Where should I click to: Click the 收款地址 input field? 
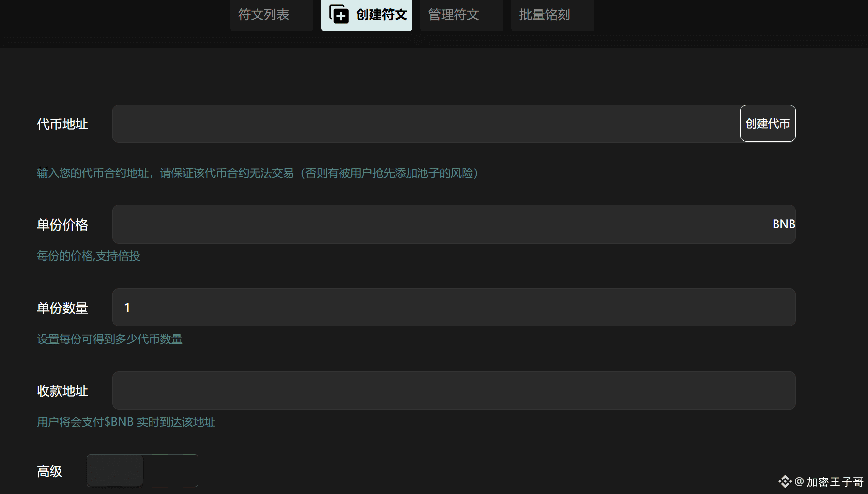(x=454, y=390)
